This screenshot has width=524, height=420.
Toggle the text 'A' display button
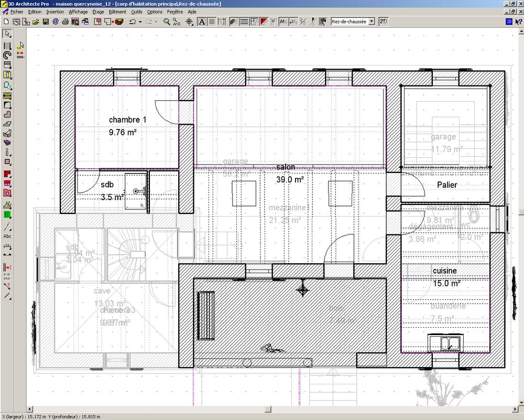click(x=201, y=21)
